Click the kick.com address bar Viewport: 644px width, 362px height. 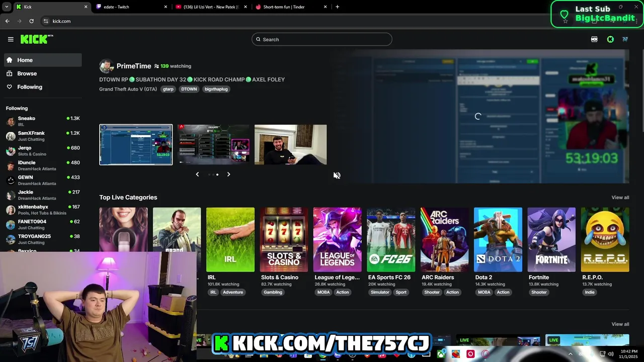click(302, 21)
